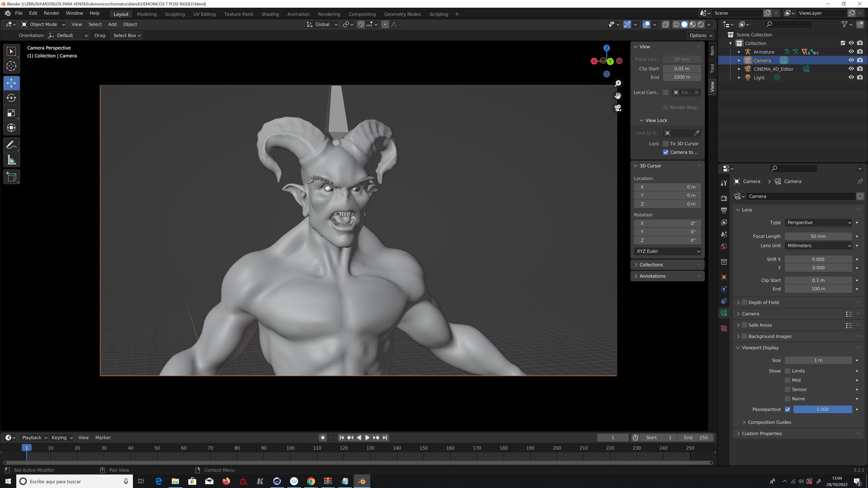Click the Focal Length 50 mm field

(818, 236)
